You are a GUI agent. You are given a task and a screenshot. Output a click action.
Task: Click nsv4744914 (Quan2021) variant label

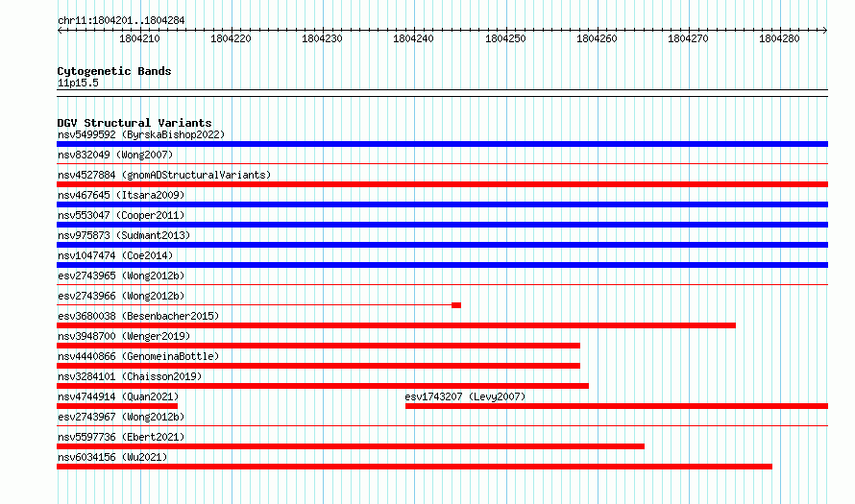click(118, 396)
